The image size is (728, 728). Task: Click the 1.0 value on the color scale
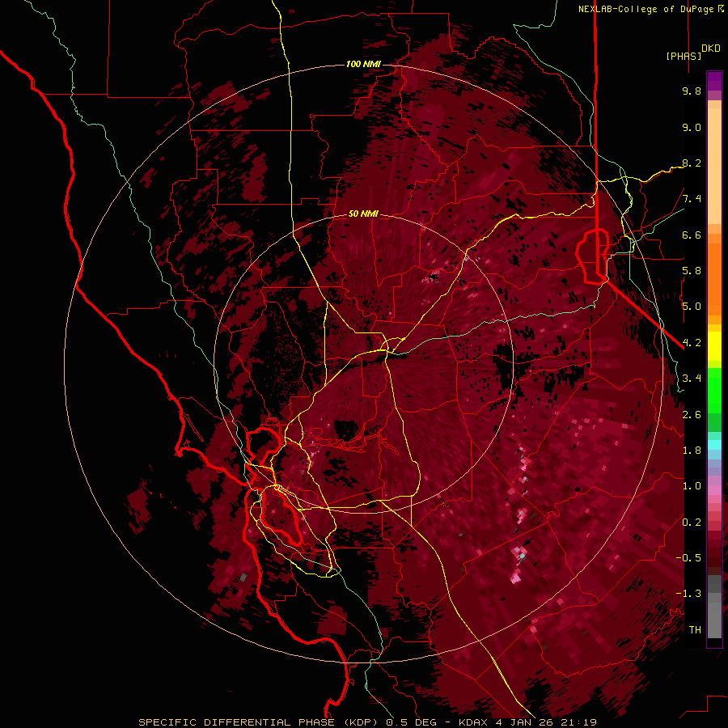692,486
